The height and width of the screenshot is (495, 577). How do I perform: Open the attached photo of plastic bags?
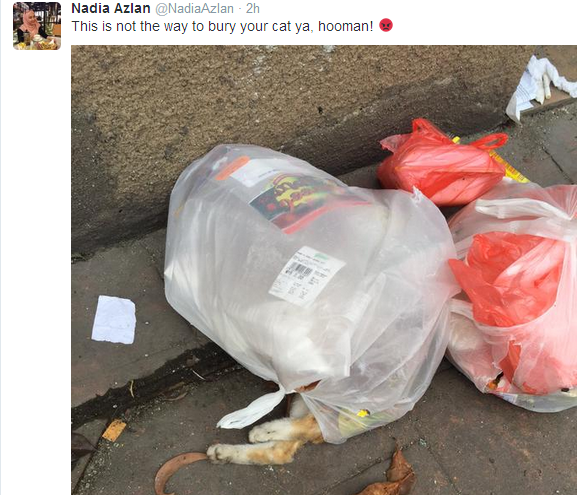(324, 270)
